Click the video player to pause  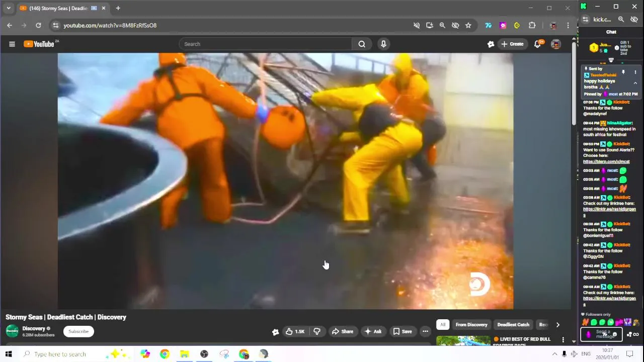(285, 181)
